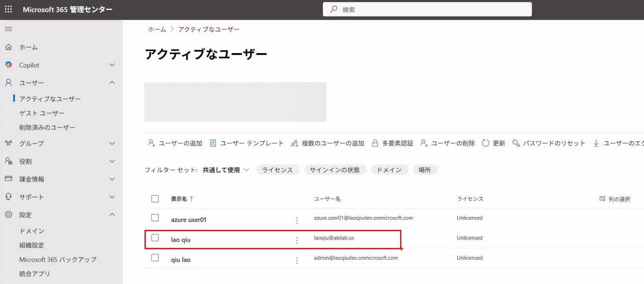Click the User templates icon
644x284 pixels.
pyautogui.click(x=213, y=143)
